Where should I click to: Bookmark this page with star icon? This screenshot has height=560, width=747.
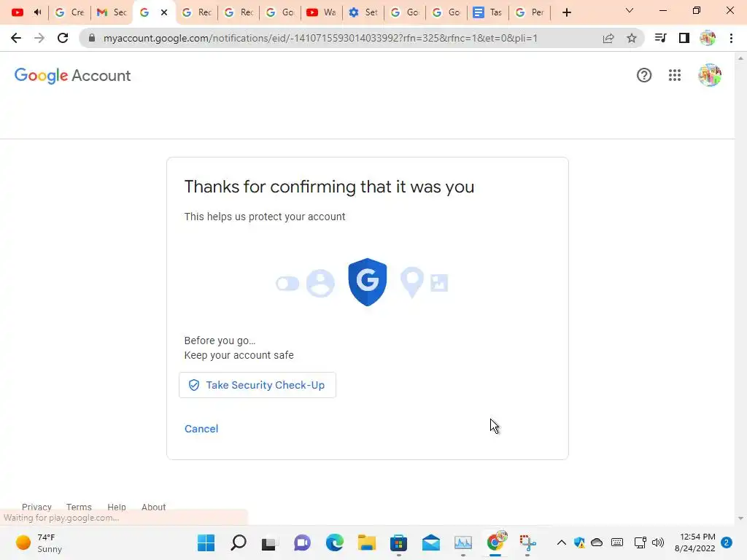point(631,38)
